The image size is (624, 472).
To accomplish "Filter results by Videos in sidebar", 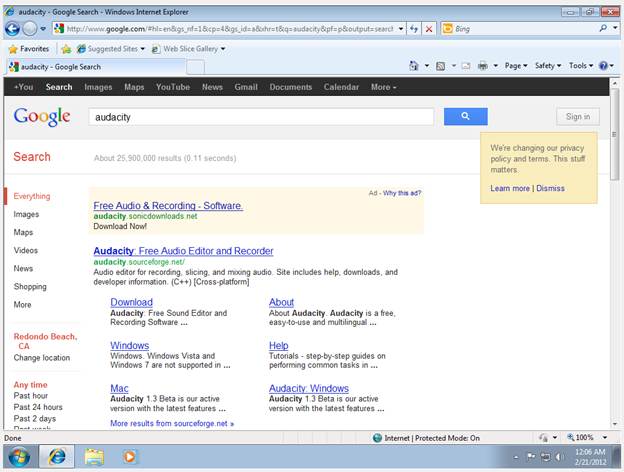I will coord(26,250).
